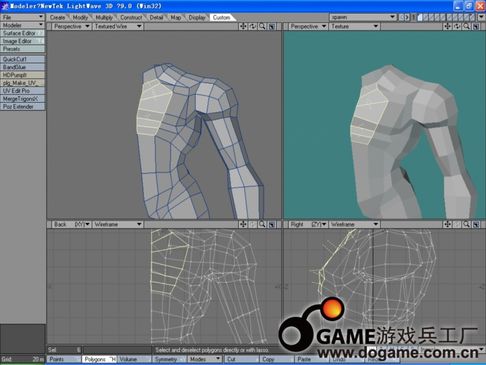This screenshot has height=365, width=486.
Task: Click the pan icon in Texture viewport
Action: click(x=447, y=26)
